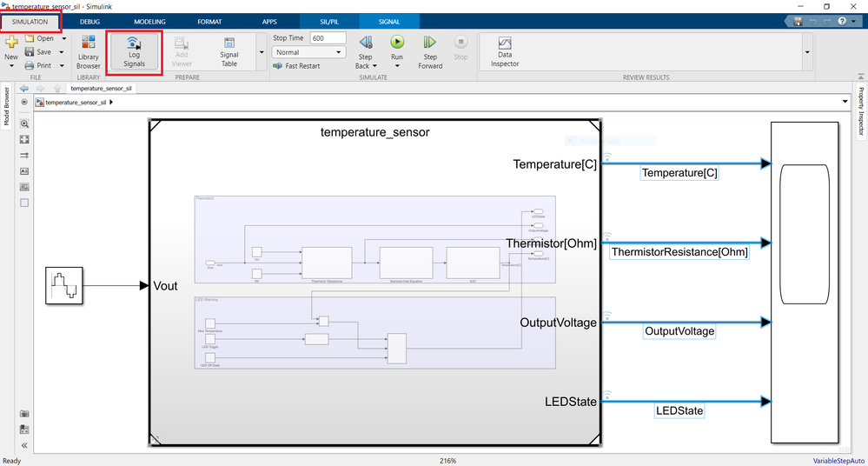This screenshot has width=868, height=466.
Task: Click Print in the File group
Action: [x=38, y=65]
